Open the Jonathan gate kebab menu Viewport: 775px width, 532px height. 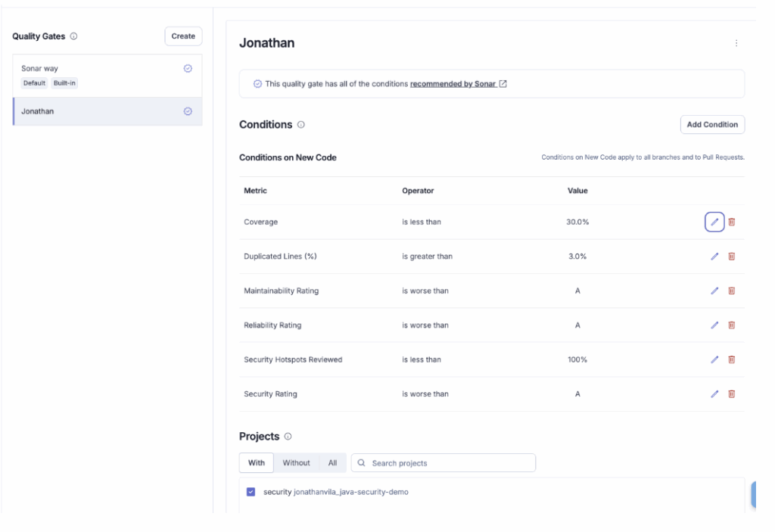736,44
